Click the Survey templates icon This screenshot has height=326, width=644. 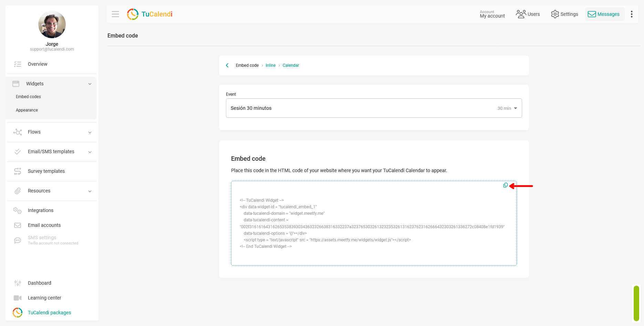click(x=18, y=171)
